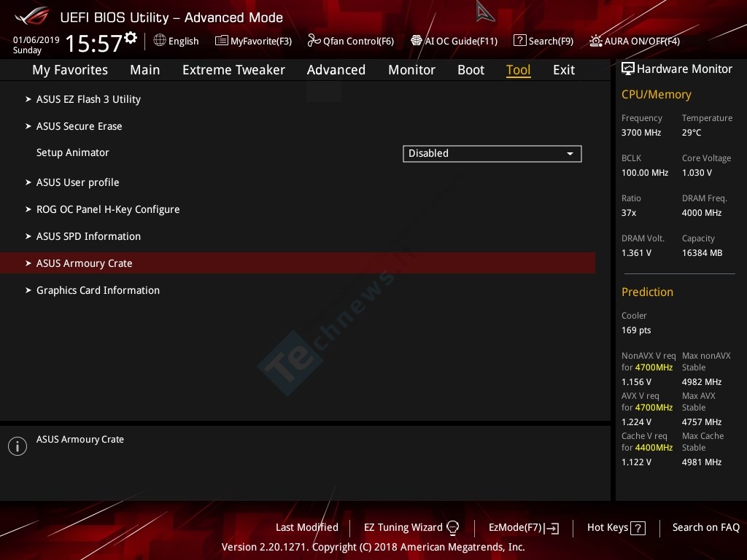Click the Qfan Control fan icon

pos(314,41)
